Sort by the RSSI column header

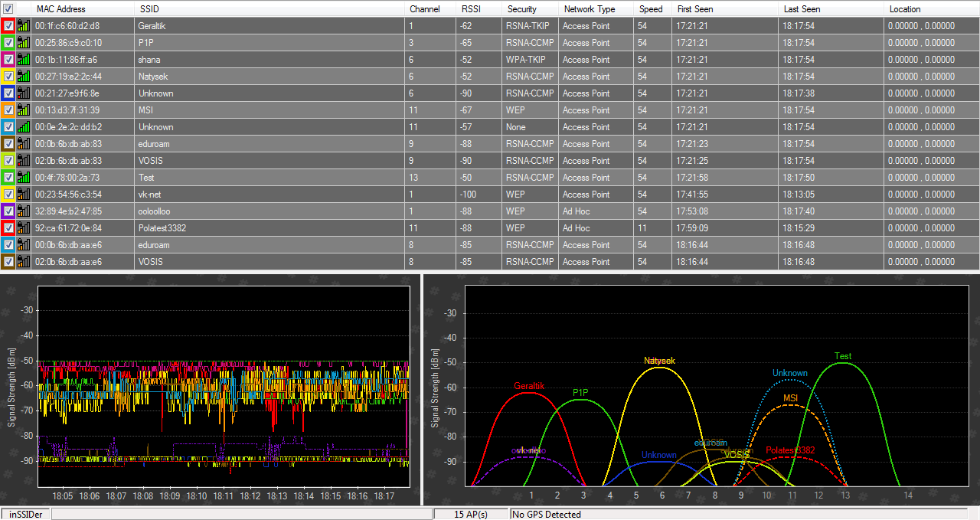click(479, 8)
